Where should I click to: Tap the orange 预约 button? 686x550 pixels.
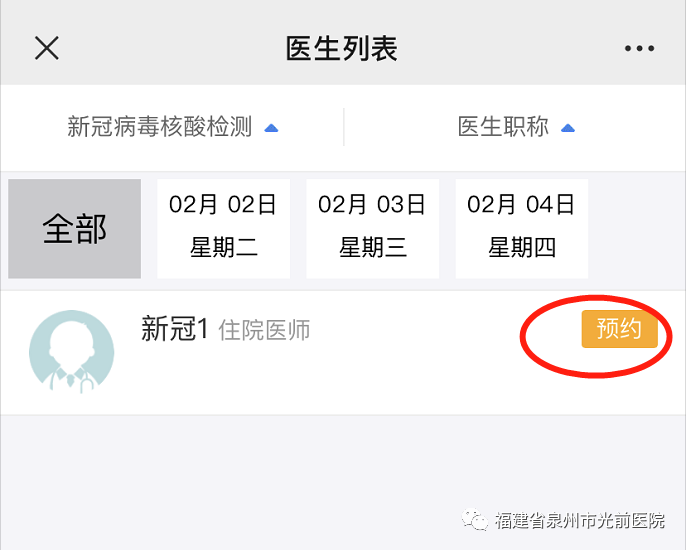(619, 329)
